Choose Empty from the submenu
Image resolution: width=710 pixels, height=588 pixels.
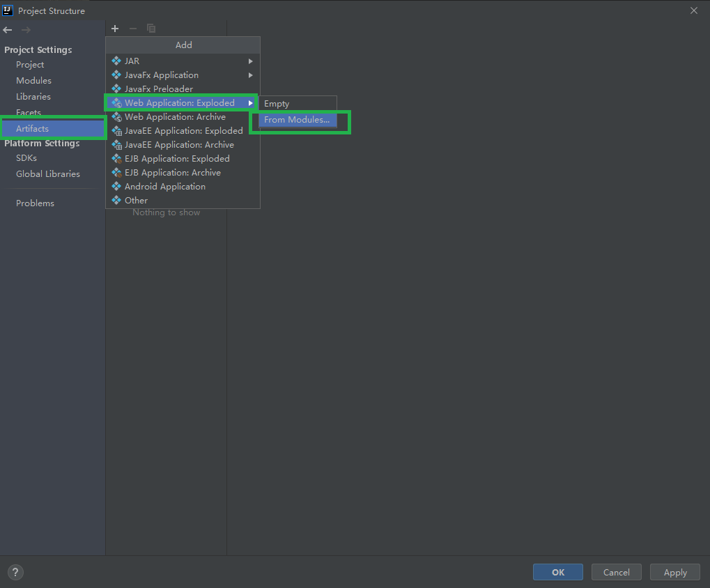tap(298, 104)
